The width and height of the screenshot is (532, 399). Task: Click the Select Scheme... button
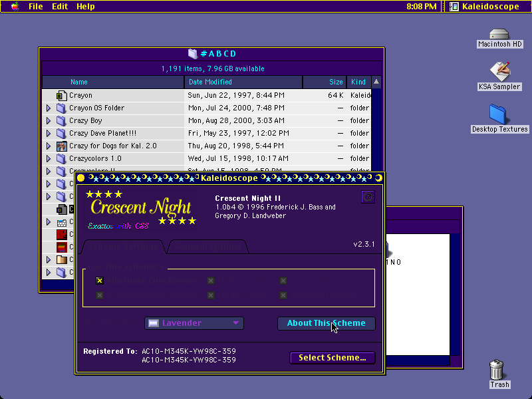332,358
